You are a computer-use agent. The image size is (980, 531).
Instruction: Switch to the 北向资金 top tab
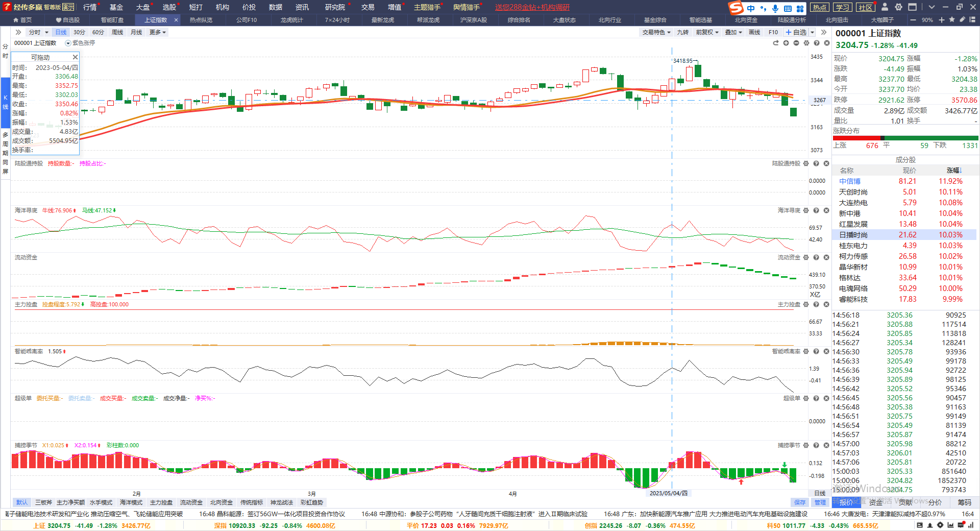[746, 20]
